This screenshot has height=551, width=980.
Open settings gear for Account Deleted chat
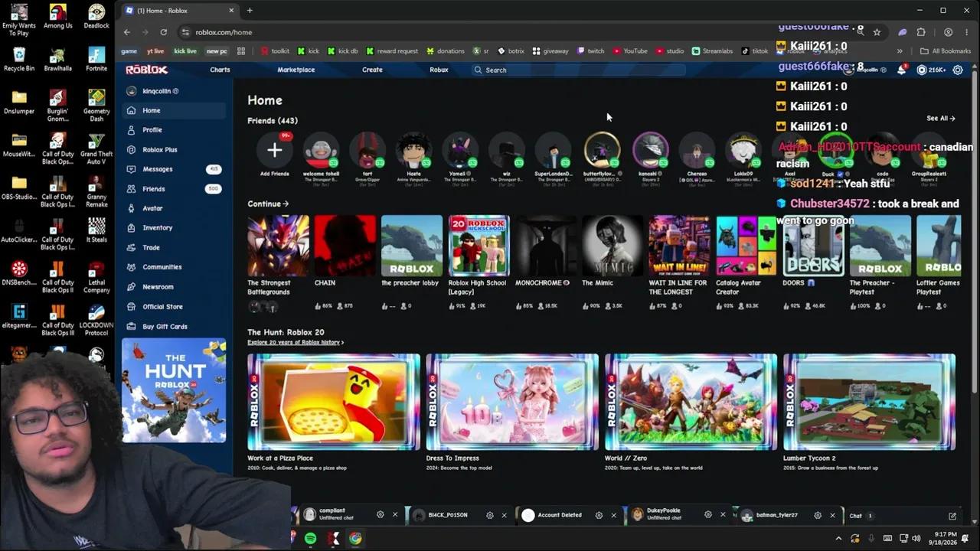(x=599, y=515)
